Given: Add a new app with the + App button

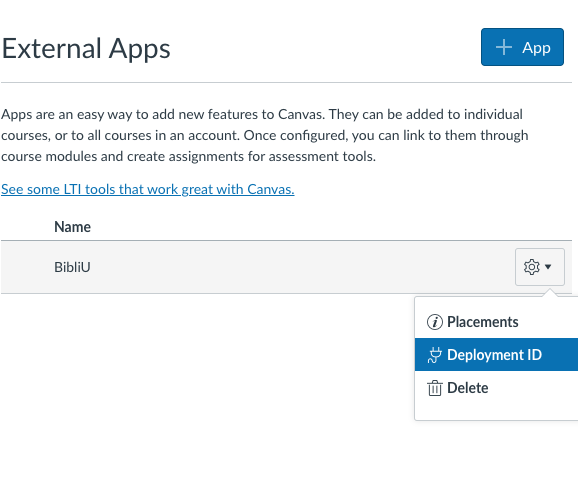Looking at the screenshot, I should point(522,47).
